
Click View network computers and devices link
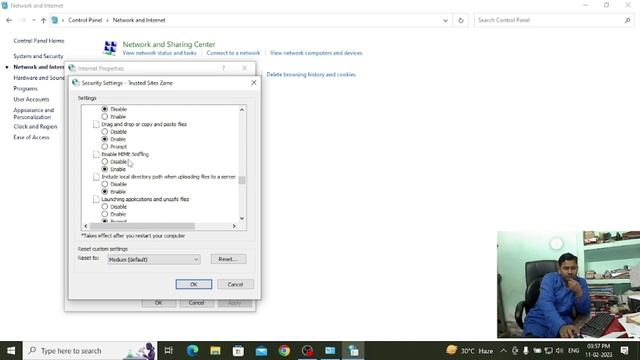click(316, 53)
